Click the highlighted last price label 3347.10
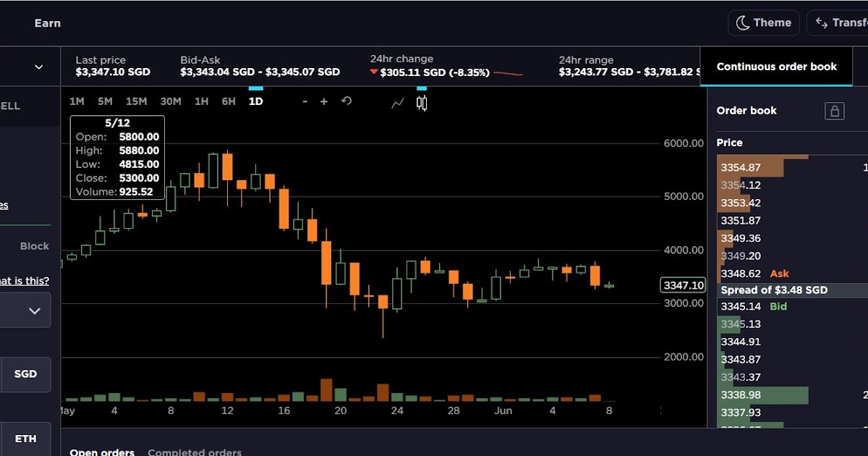 click(682, 285)
